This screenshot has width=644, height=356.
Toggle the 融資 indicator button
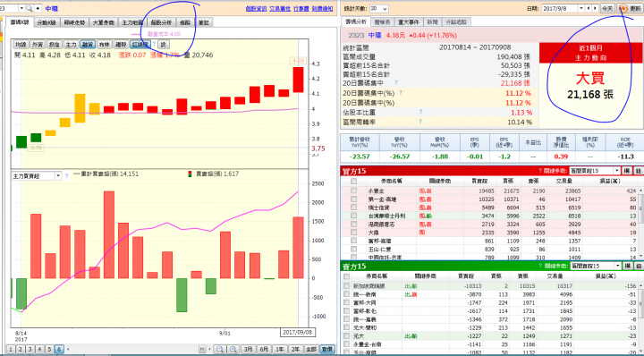[x=87, y=45]
